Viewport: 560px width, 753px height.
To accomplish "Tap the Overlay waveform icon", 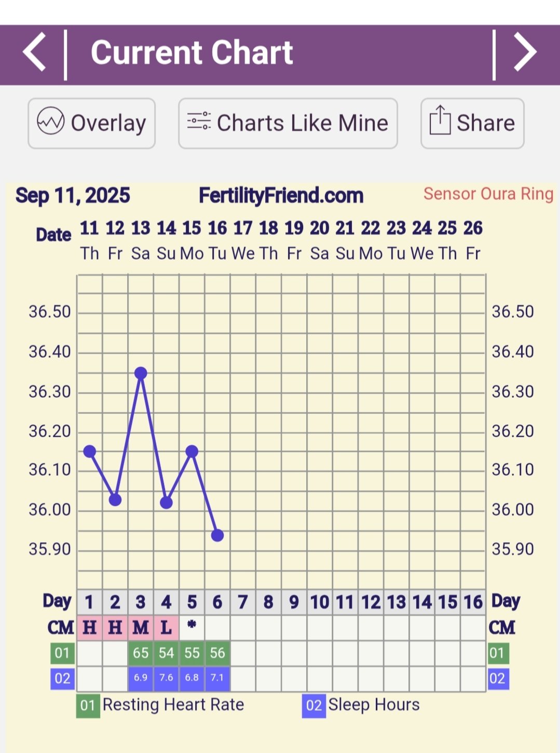I will coord(50,122).
